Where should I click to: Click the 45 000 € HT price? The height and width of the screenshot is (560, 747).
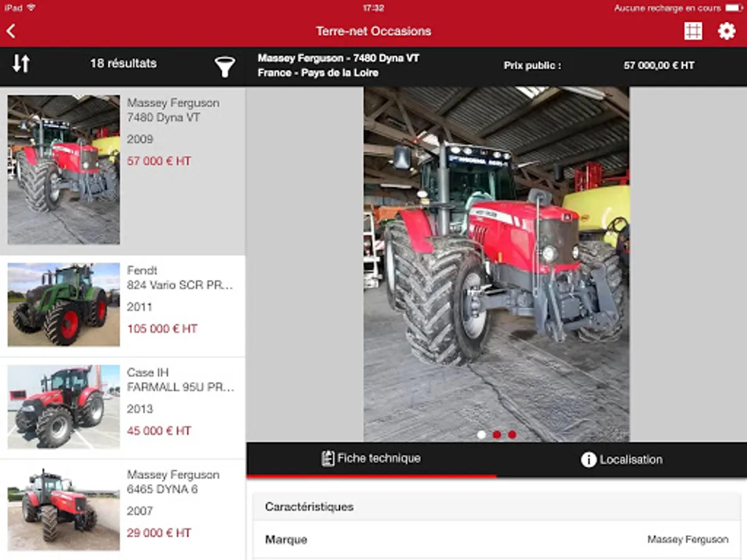(159, 431)
